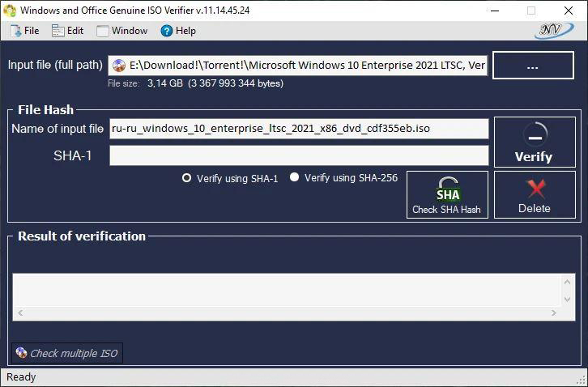588x387 pixels.
Task: Minimize the ISO Verifier window
Action: (495, 11)
